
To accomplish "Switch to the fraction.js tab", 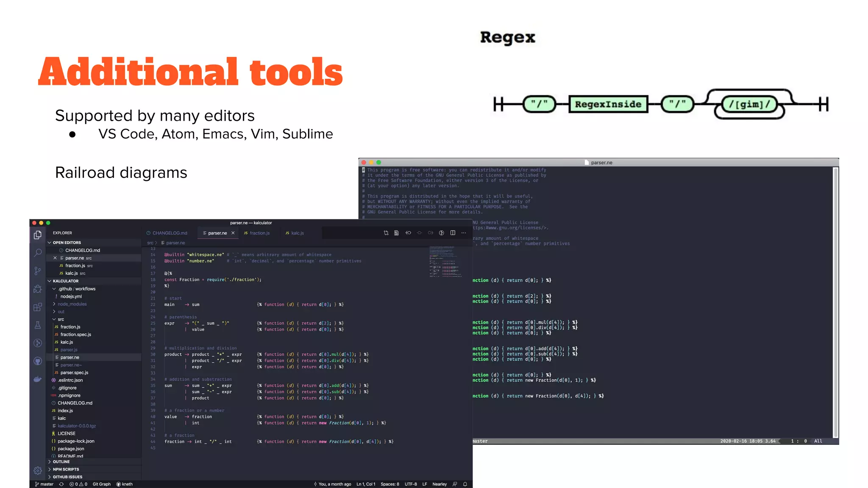I will 259,233.
